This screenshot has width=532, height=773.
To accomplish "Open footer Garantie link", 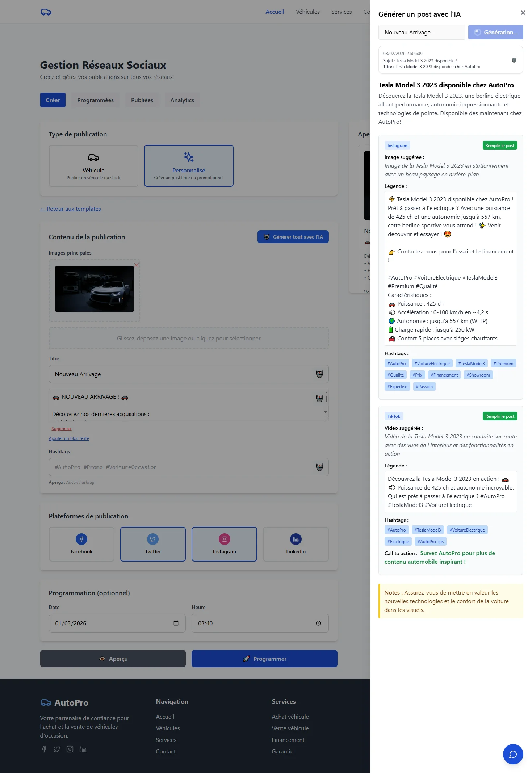I will click(282, 751).
